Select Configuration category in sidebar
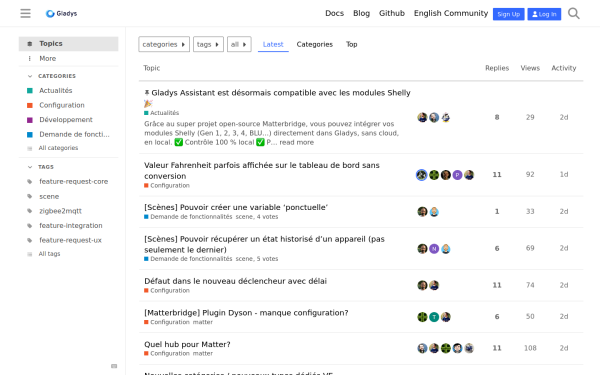The height and width of the screenshot is (375, 600). (x=68, y=105)
